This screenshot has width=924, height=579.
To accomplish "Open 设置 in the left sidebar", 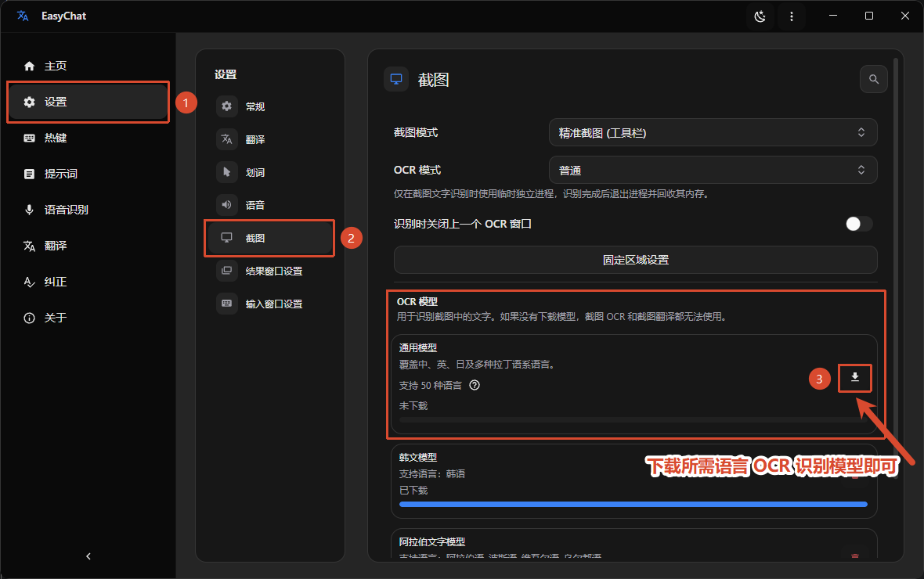I will (88, 102).
